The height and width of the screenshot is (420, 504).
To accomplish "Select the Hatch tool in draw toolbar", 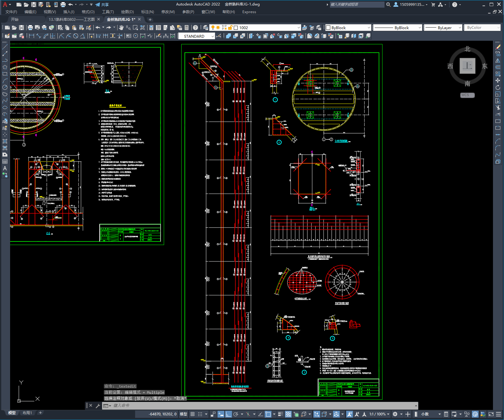I will pyautogui.click(x=5, y=141).
